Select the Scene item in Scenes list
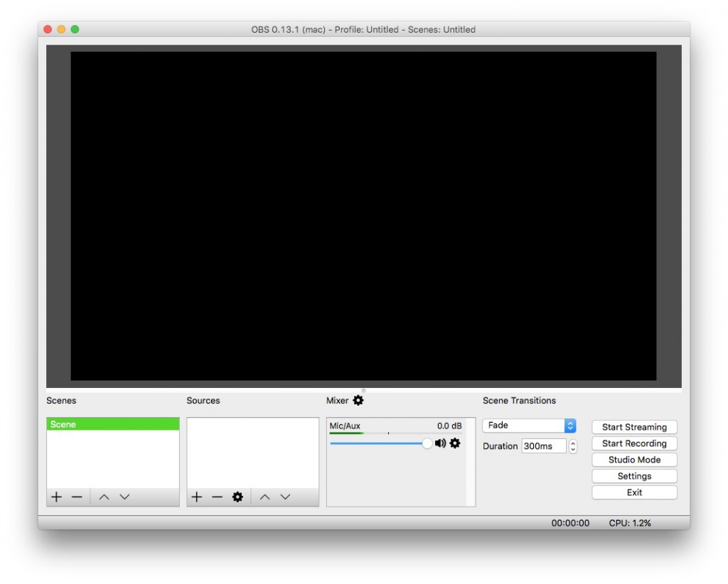 tap(112, 424)
